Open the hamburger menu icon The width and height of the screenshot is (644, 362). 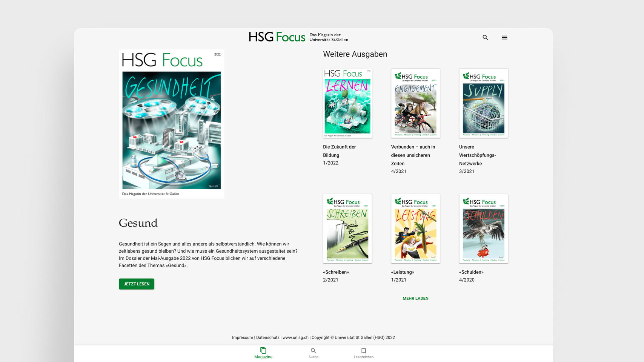point(504,37)
